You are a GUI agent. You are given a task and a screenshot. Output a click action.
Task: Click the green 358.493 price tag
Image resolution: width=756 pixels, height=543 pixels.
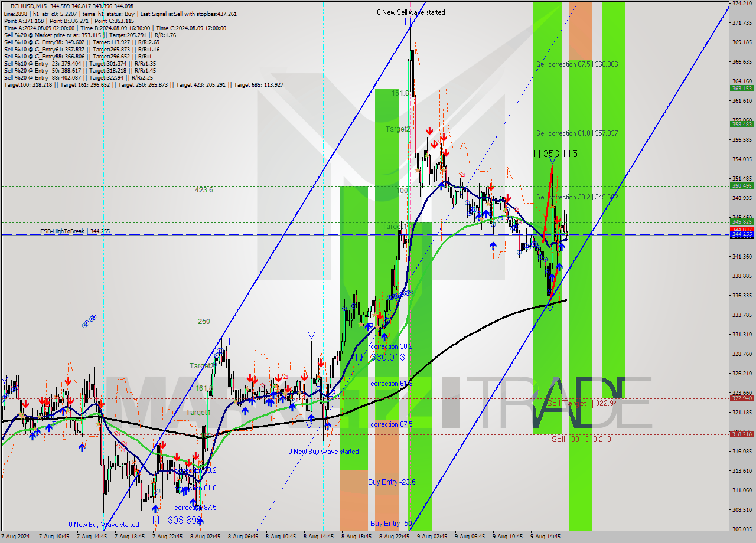point(742,124)
